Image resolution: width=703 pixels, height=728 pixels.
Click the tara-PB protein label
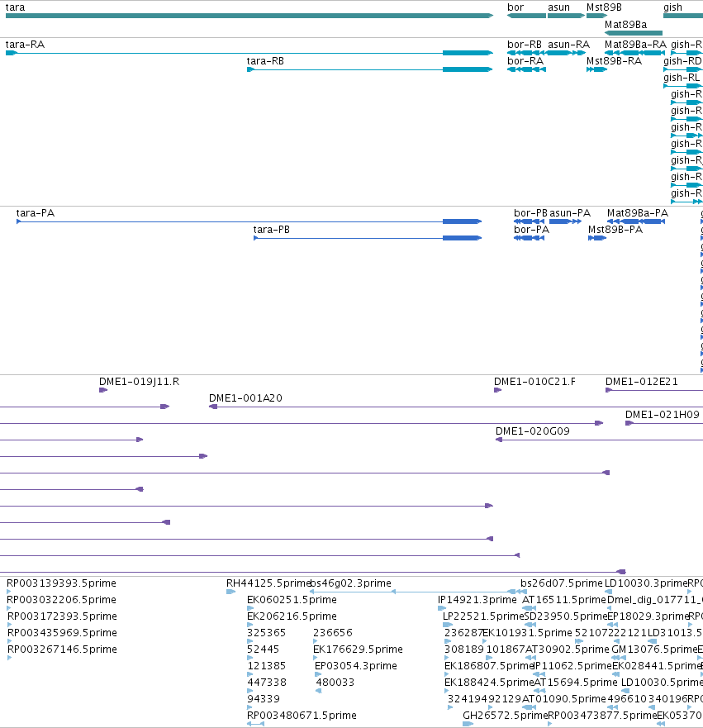click(x=272, y=230)
